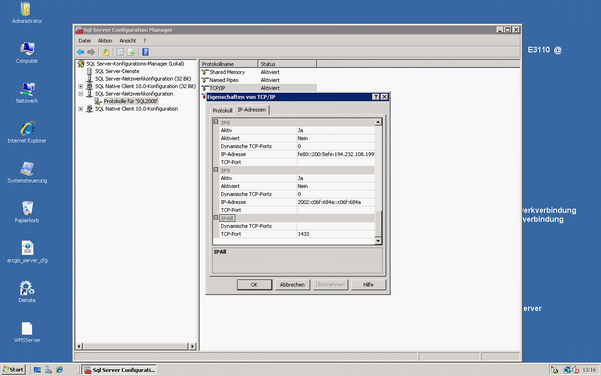
Task: Open the Systemsteuerung desktop icon
Action: (26, 172)
